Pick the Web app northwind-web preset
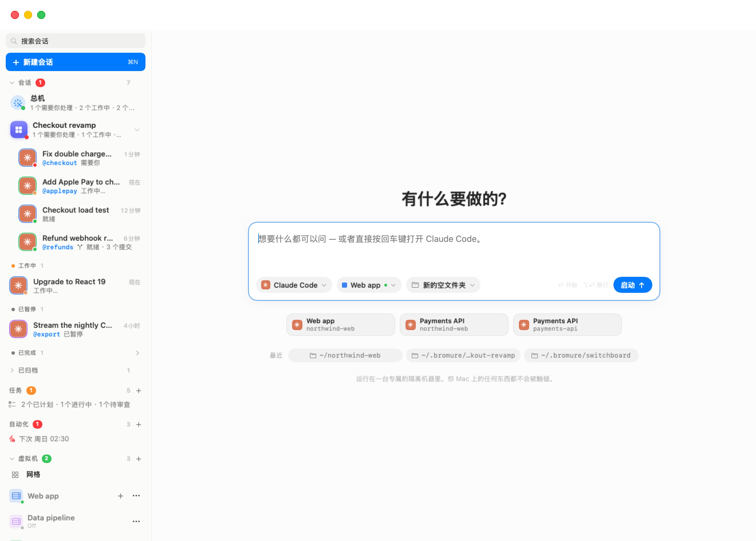The width and height of the screenshot is (756, 541). click(x=340, y=324)
